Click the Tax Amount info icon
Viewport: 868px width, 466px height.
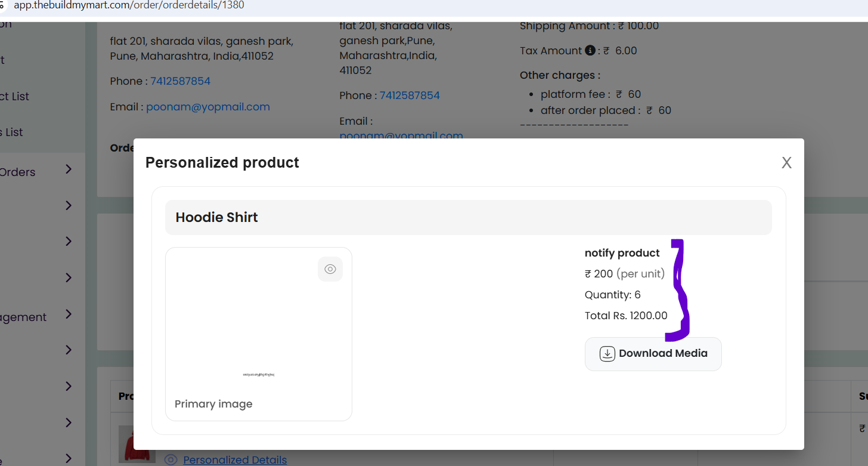click(590, 51)
